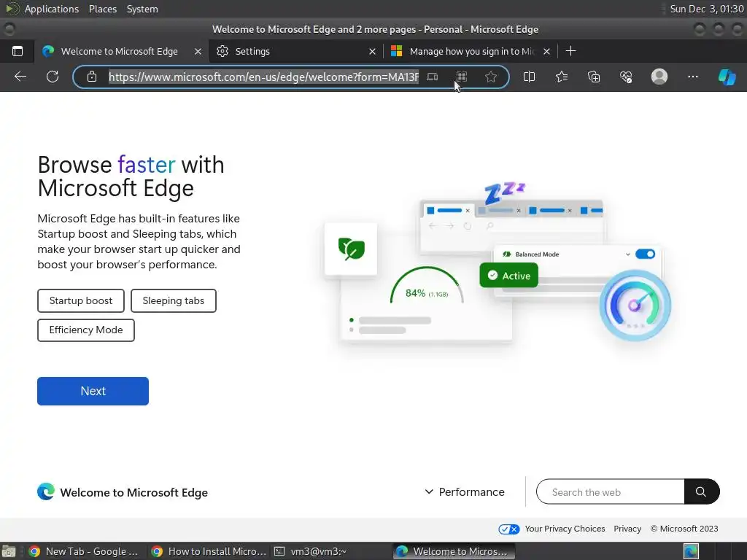Open the vertical tabs actions menu
This screenshot has height=560, width=747.
[x=18, y=51]
